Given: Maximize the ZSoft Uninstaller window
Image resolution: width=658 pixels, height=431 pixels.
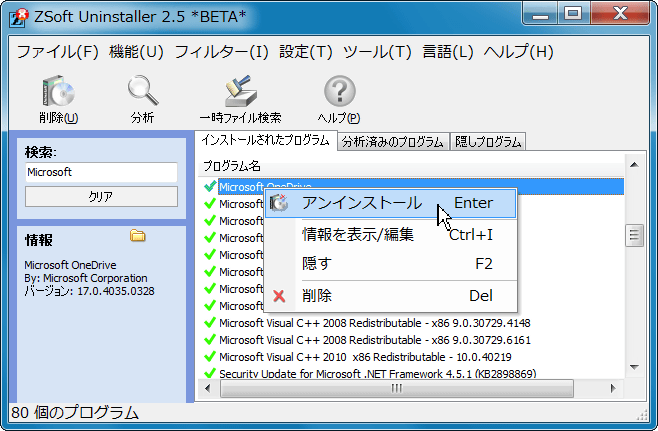Looking at the screenshot, I should pos(573,14).
